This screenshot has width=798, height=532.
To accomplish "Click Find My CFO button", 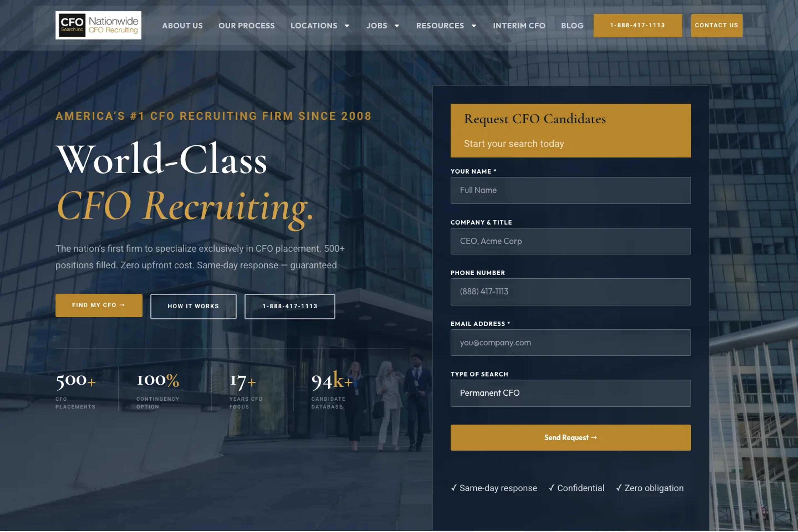I will (99, 305).
